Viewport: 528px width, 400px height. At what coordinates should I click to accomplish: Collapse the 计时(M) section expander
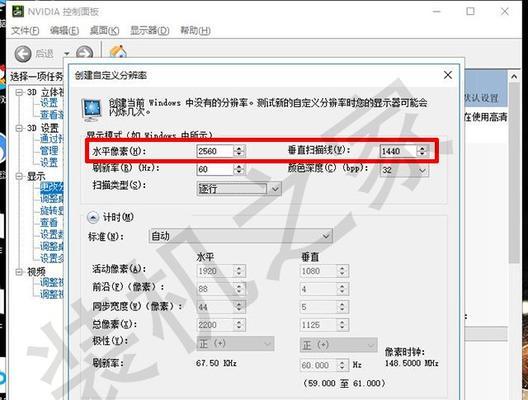pos(93,218)
